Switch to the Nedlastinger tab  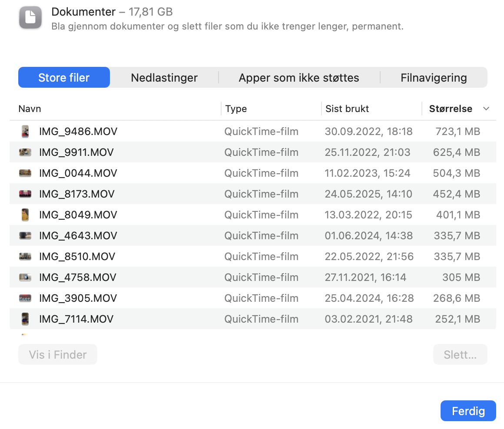point(164,77)
